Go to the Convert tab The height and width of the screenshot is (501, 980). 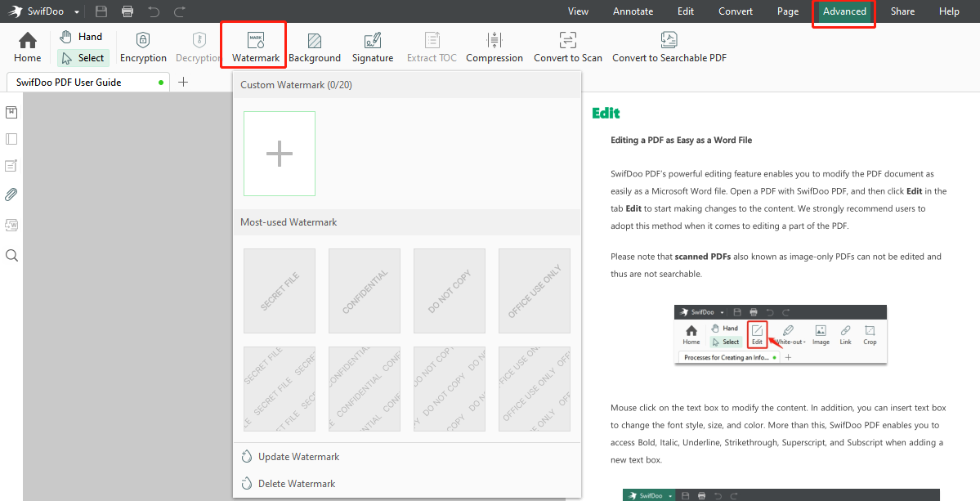point(736,11)
